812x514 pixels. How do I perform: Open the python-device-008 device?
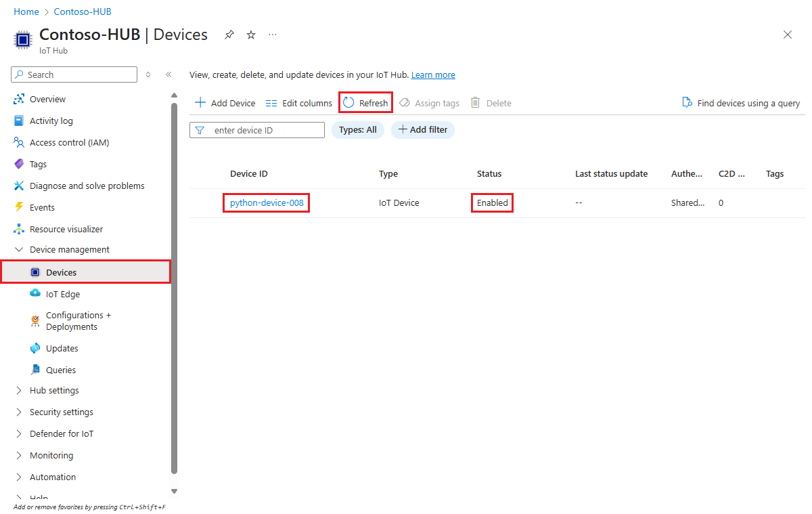[265, 202]
